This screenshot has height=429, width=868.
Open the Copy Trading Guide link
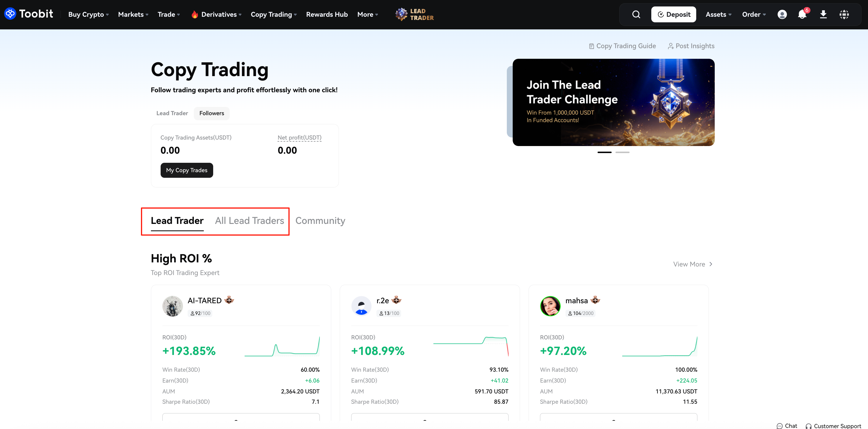pyautogui.click(x=622, y=46)
